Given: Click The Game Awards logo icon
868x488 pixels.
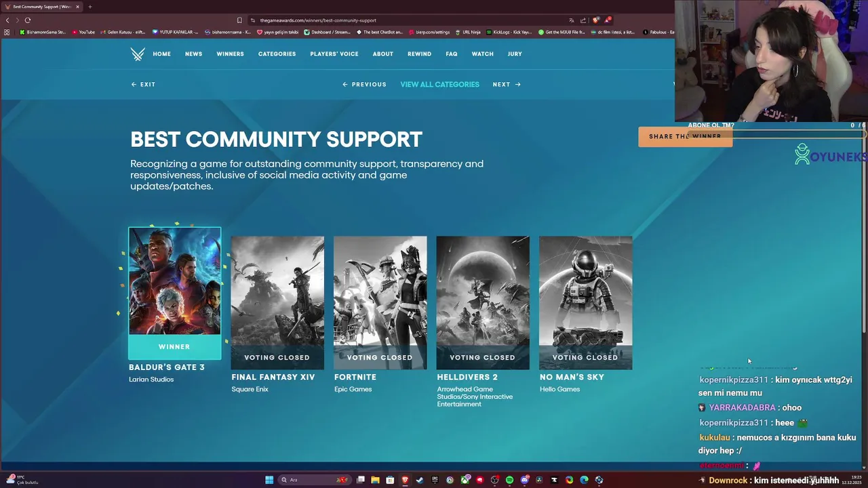Looking at the screenshot, I should click(138, 54).
